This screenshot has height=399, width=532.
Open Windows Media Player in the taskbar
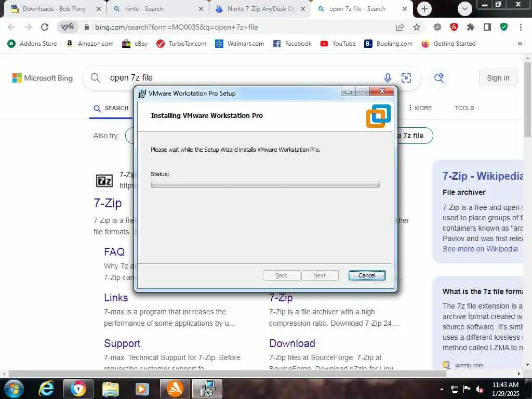142,389
